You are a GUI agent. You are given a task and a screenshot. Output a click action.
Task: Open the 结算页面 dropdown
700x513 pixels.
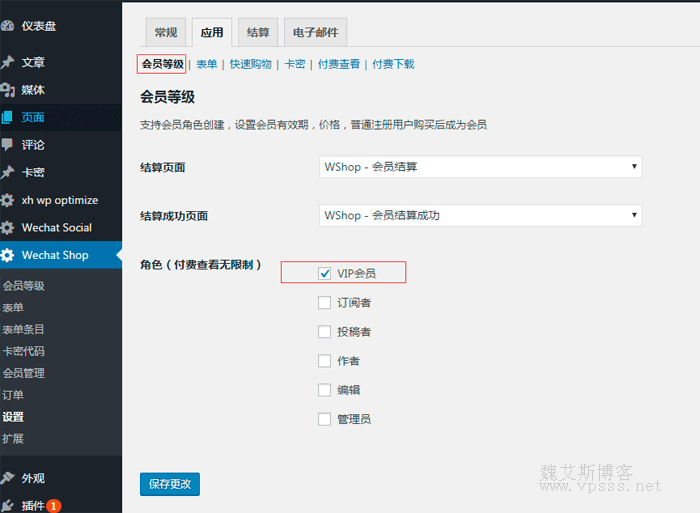tap(480, 167)
